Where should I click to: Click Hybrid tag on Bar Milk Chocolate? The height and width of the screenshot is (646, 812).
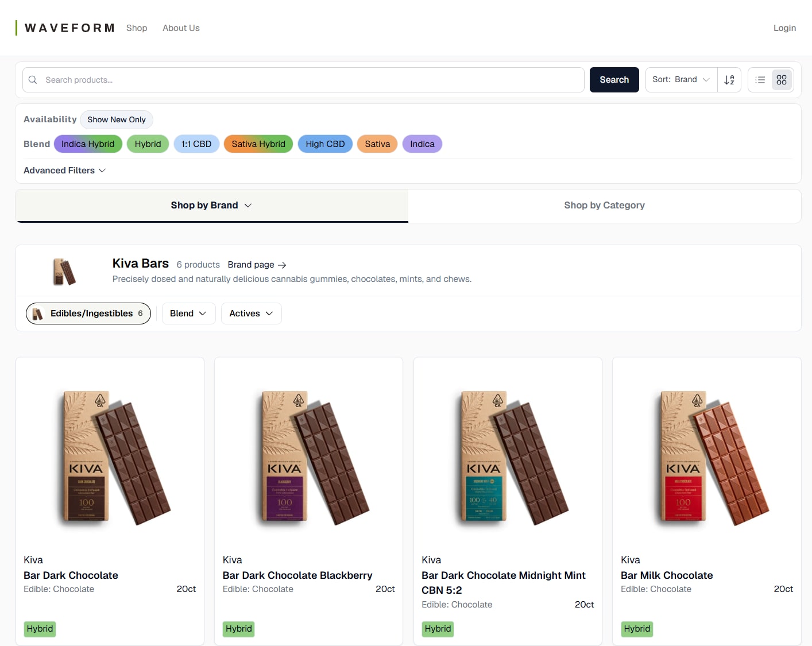point(637,629)
